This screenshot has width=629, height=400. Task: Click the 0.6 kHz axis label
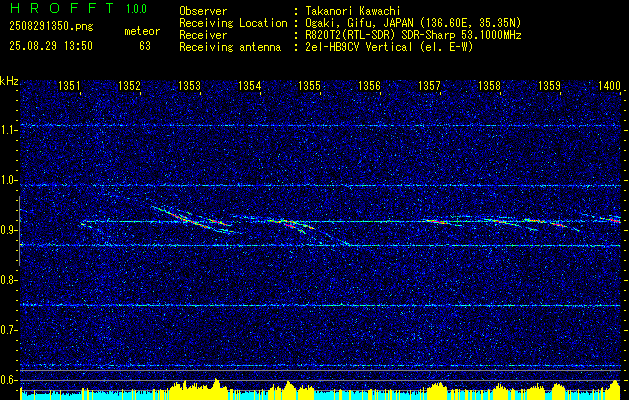(9, 380)
